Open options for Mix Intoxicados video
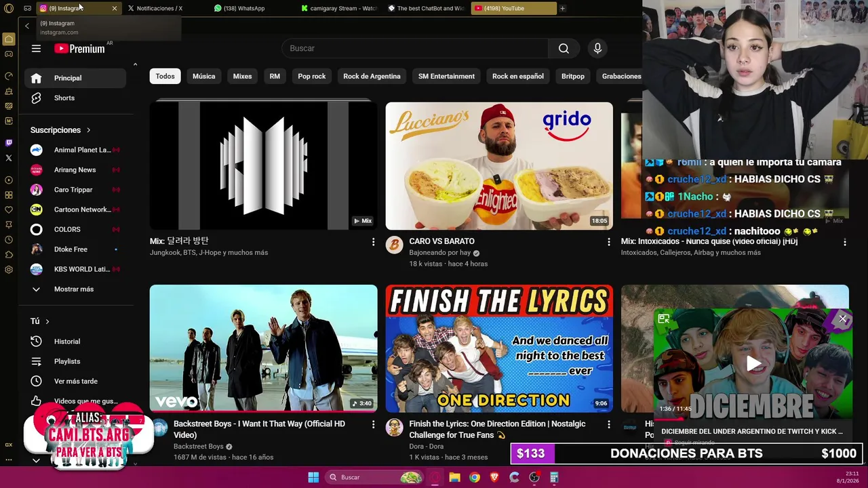The height and width of the screenshot is (488, 868). pyautogui.click(x=844, y=242)
